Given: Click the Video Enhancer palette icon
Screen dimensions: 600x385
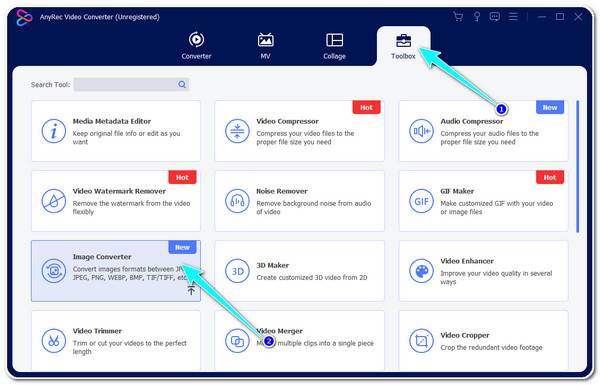Looking at the screenshot, I should tap(421, 271).
